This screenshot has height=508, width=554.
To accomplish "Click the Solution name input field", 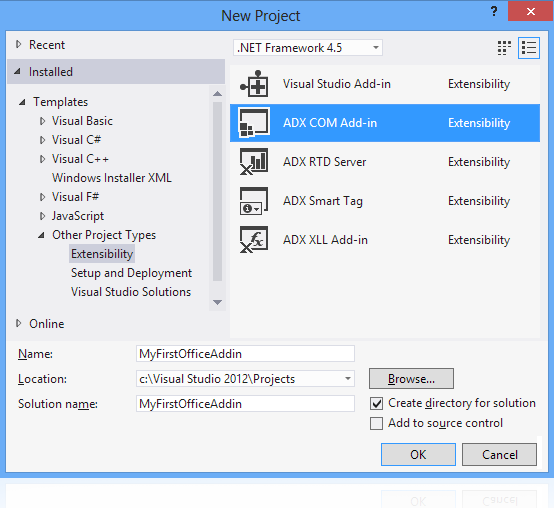I will pos(245,404).
